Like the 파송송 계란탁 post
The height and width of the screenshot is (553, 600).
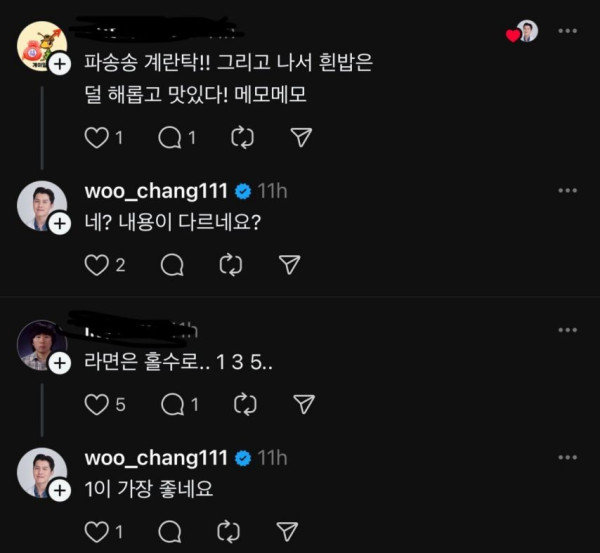tap(96, 138)
